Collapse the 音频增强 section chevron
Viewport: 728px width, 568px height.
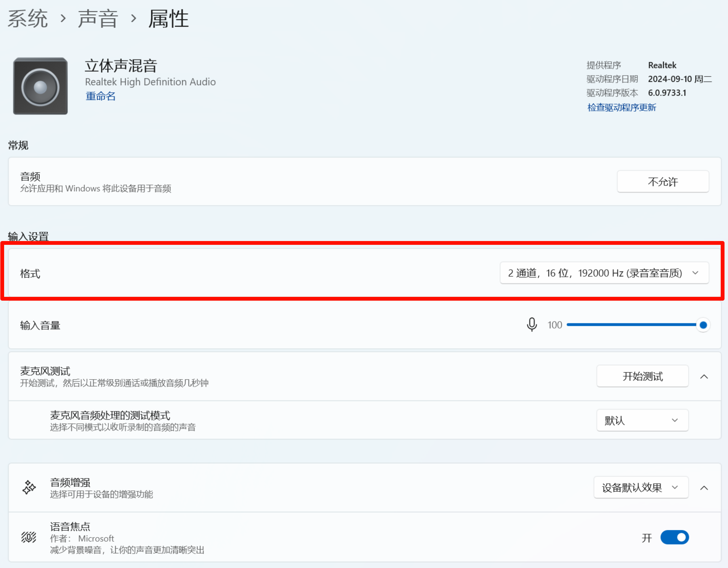pyautogui.click(x=704, y=488)
